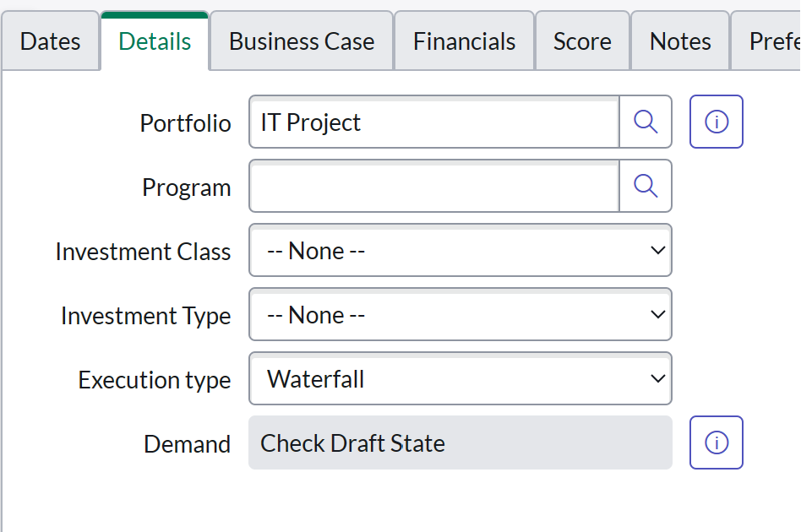Viewport: 801px width, 532px height.
Task: Open the Financials tab
Action: [x=464, y=40]
